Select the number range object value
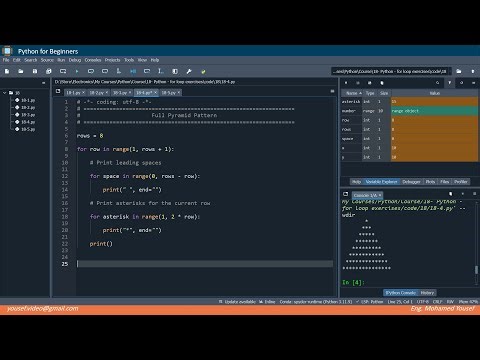Image resolution: width=480 pixels, height=360 pixels. [434, 111]
